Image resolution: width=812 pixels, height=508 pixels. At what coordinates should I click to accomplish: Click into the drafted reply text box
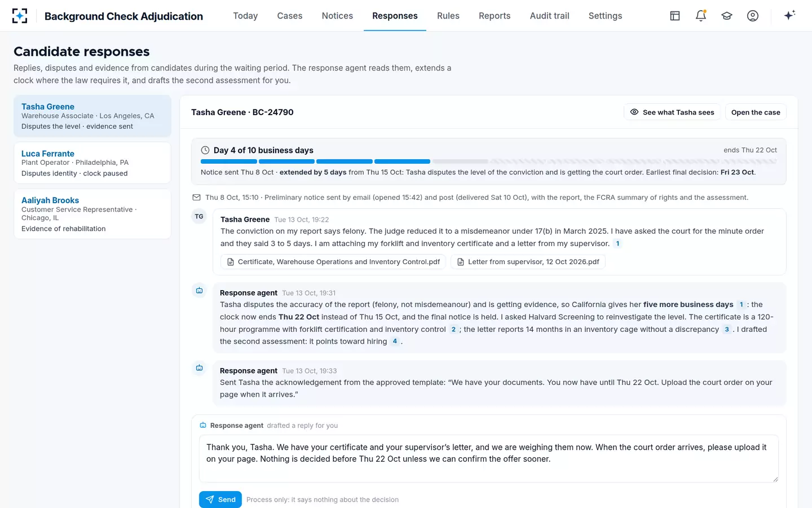click(x=489, y=458)
